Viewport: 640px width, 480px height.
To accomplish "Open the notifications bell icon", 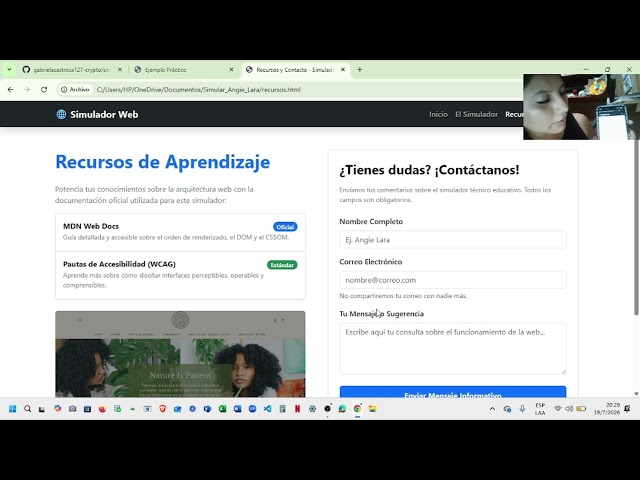I will [x=627, y=409].
